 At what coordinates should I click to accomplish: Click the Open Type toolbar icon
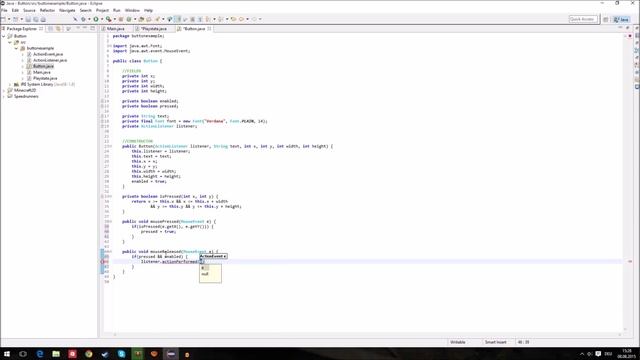[141, 19]
